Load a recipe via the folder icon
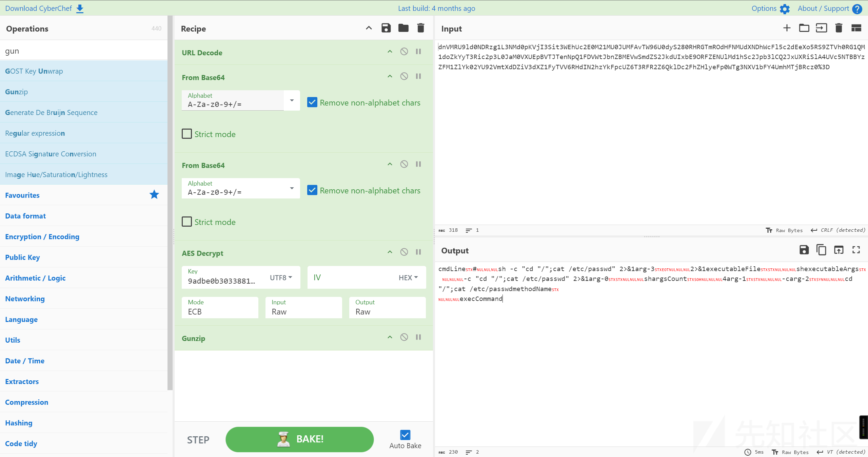This screenshot has width=868, height=457. [x=403, y=28]
